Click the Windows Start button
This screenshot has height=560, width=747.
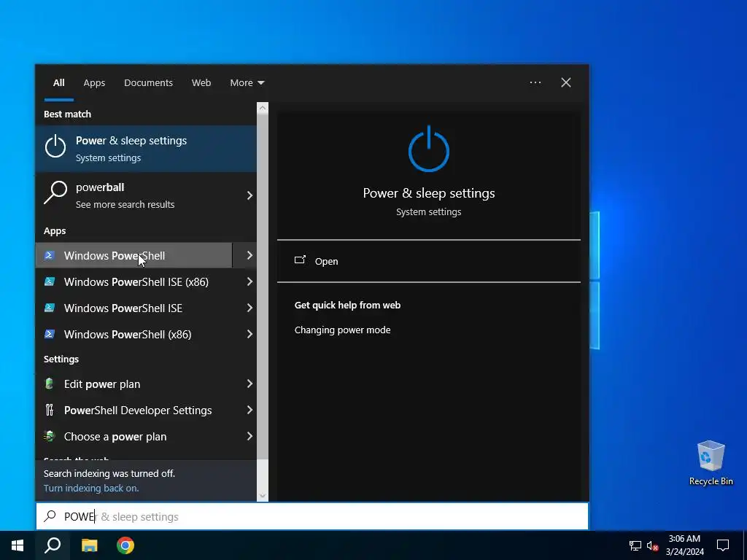(18, 545)
